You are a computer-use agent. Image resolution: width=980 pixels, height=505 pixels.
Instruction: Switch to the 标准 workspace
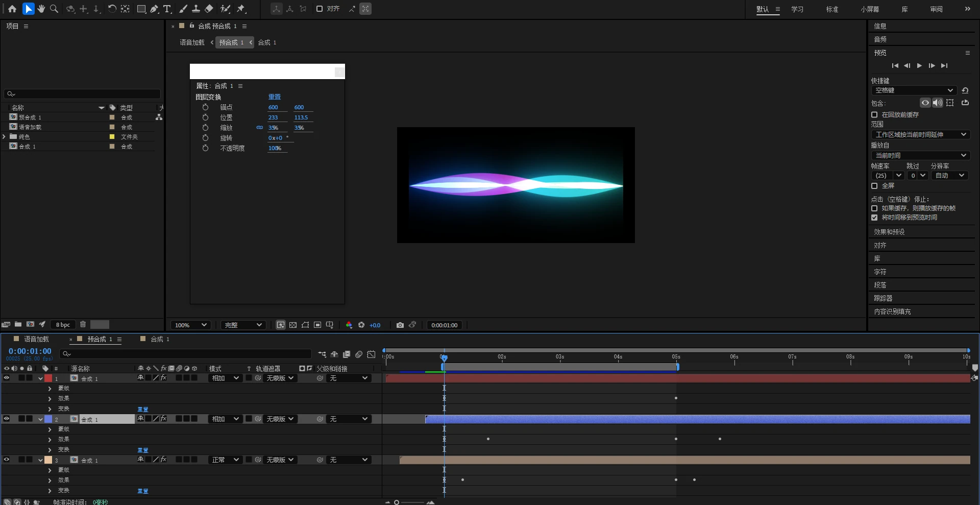click(x=832, y=9)
